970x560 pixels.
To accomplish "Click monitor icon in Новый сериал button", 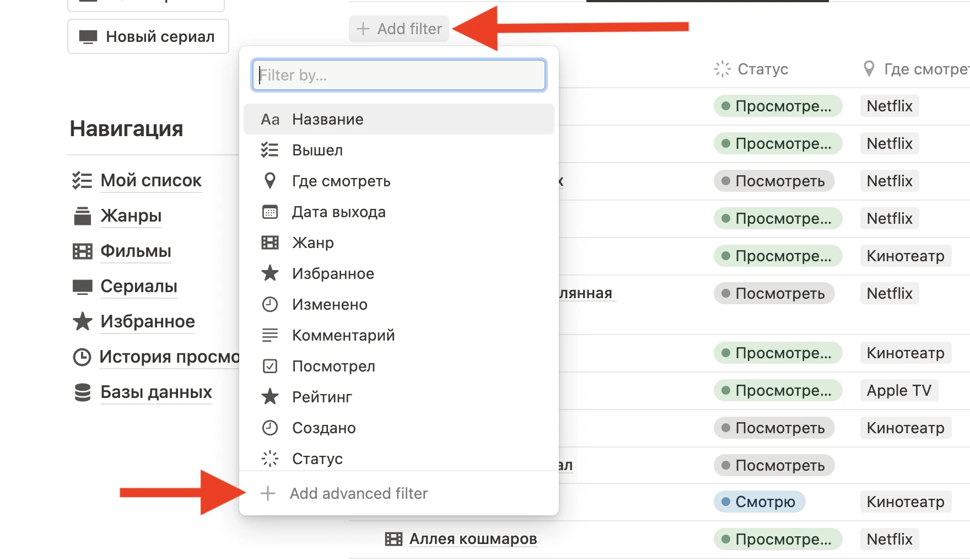I will (88, 37).
